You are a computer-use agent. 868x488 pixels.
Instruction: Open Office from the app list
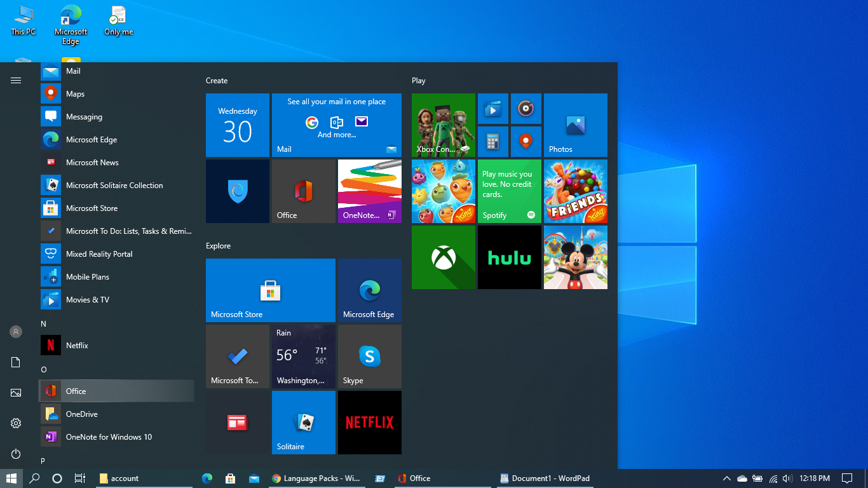pos(117,391)
